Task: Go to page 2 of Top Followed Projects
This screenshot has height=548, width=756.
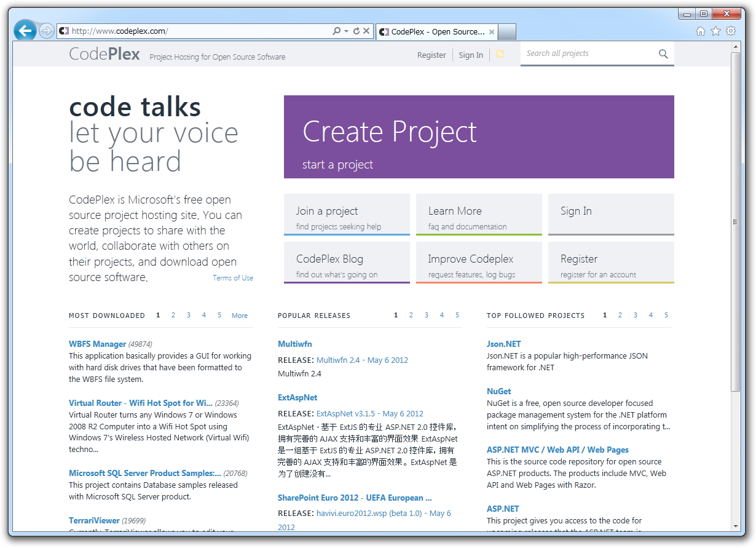Action: point(620,315)
